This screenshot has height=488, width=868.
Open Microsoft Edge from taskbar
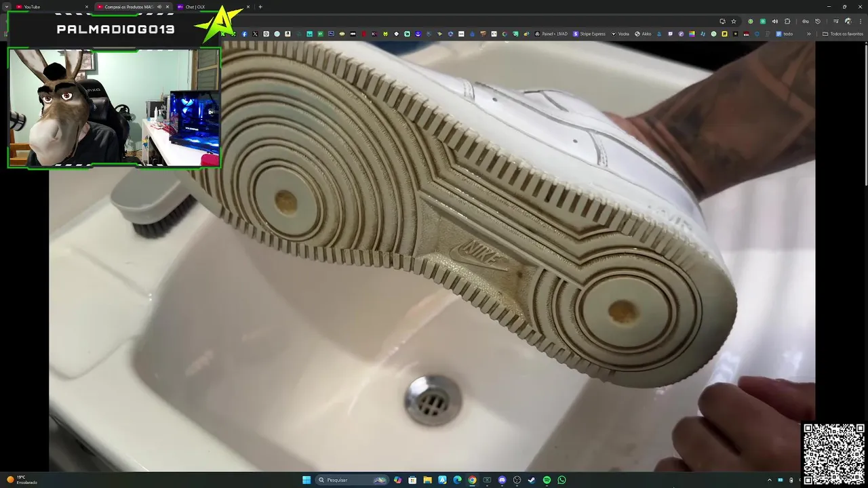(457, 480)
